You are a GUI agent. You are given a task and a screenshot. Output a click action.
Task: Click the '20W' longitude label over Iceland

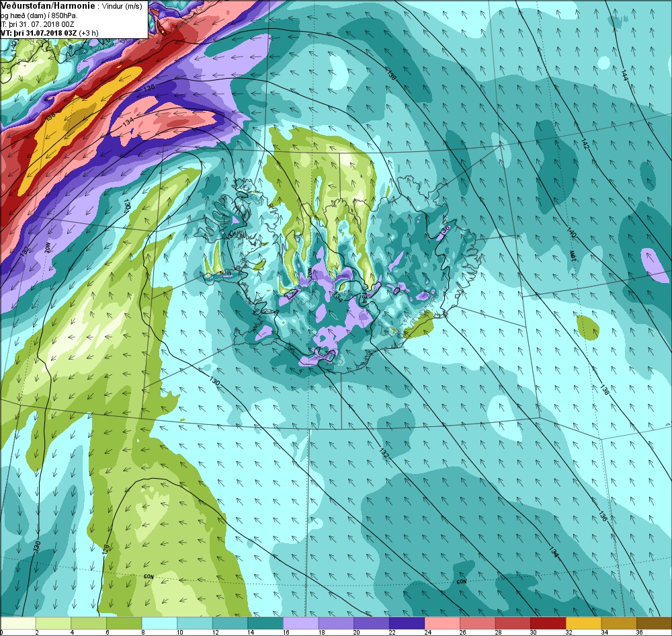coord(309,272)
